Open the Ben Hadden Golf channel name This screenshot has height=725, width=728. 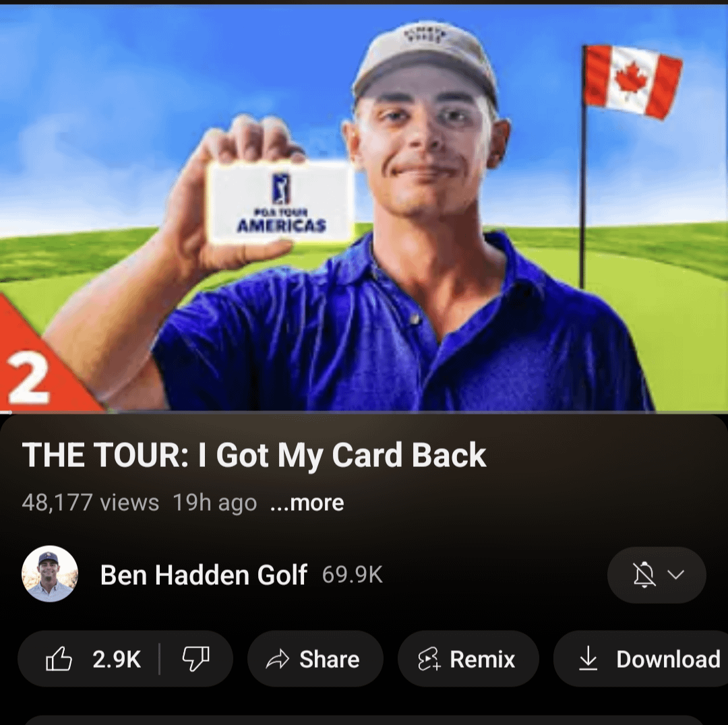click(204, 575)
